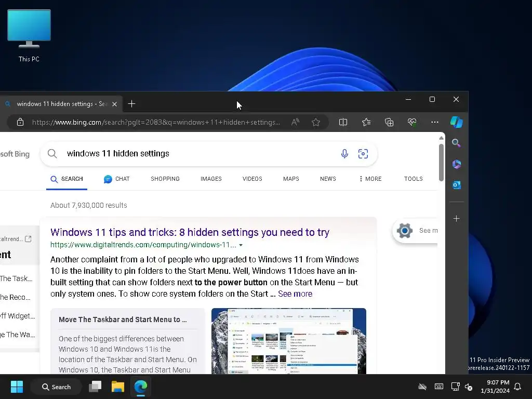Open taskbar Search box
This screenshot has height=399, width=532.
(x=56, y=387)
